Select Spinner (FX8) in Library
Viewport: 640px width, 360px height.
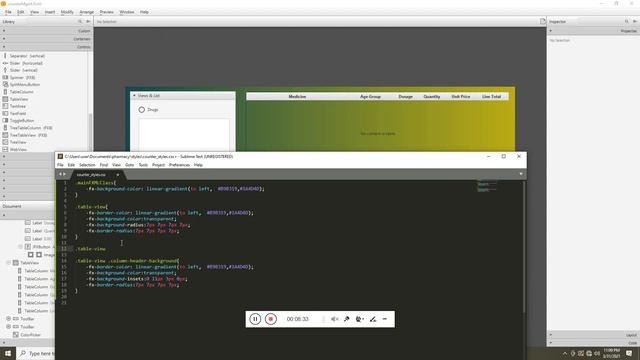click(22, 78)
